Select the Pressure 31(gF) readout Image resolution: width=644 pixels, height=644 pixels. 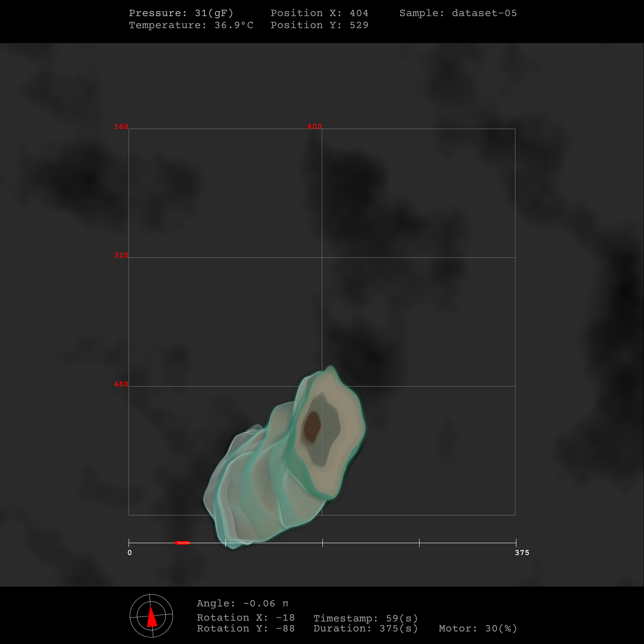pyautogui.click(x=181, y=13)
